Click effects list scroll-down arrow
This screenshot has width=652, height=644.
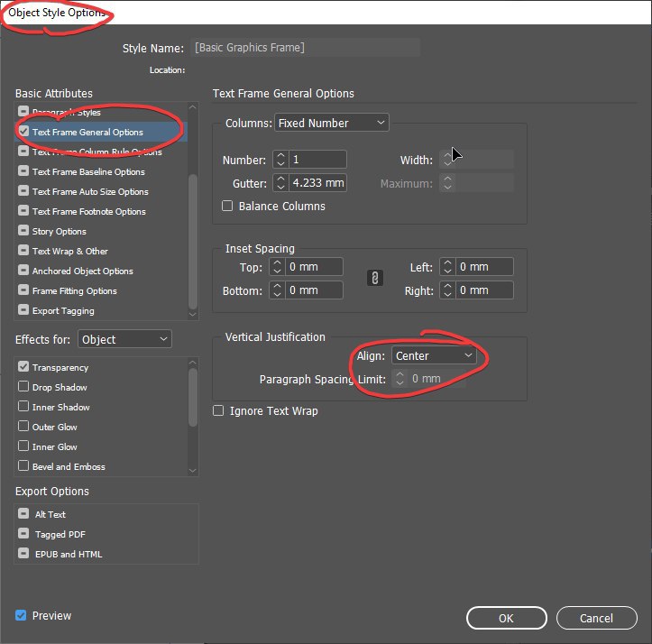(192, 471)
